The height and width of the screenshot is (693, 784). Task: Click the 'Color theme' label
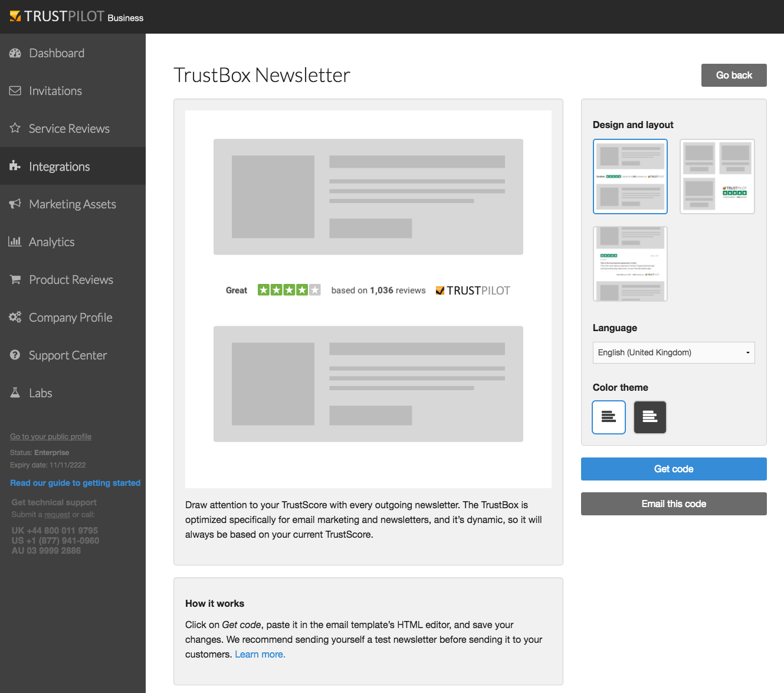621,387
